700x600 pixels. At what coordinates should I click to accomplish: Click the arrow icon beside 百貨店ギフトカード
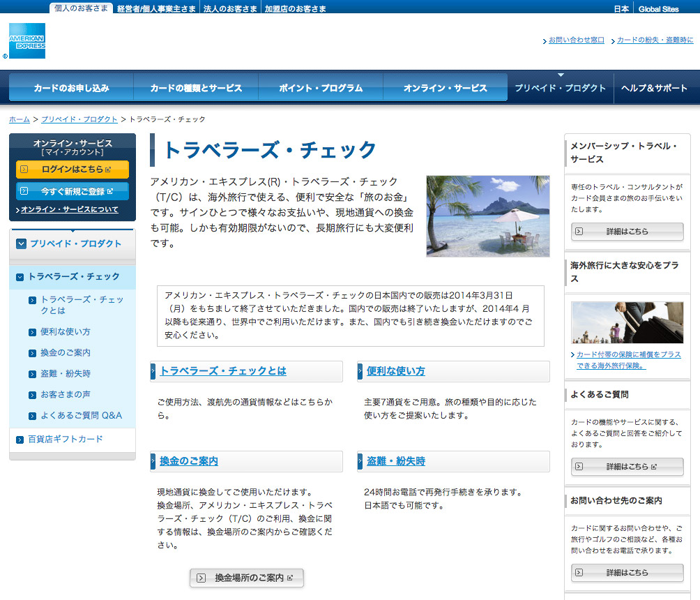pyautogui.click(x=20, y=440)
